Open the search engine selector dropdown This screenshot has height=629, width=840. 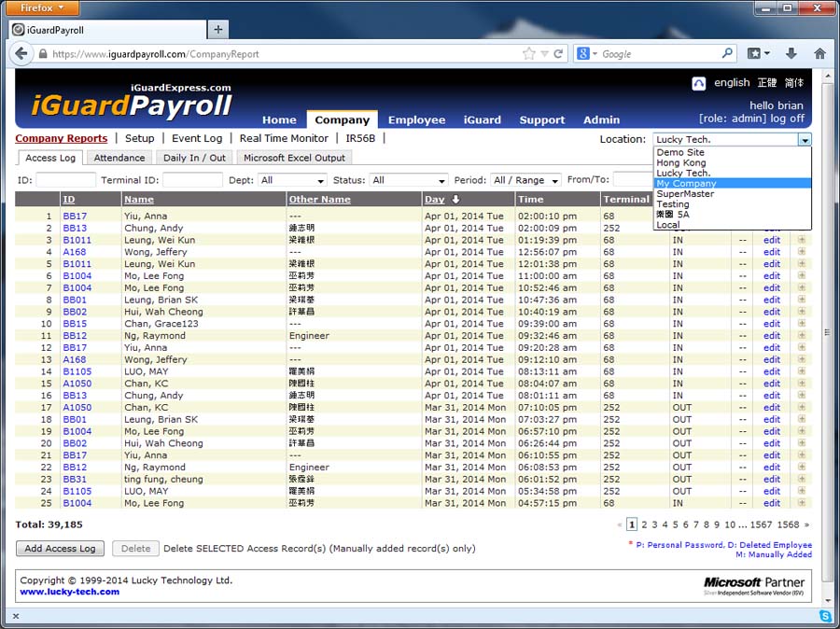click(587, 53)
